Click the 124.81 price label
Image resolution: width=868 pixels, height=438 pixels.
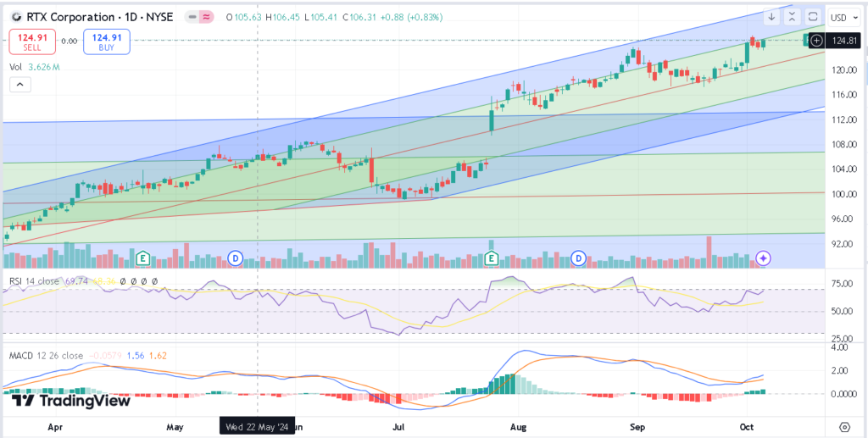click(845, 41)
